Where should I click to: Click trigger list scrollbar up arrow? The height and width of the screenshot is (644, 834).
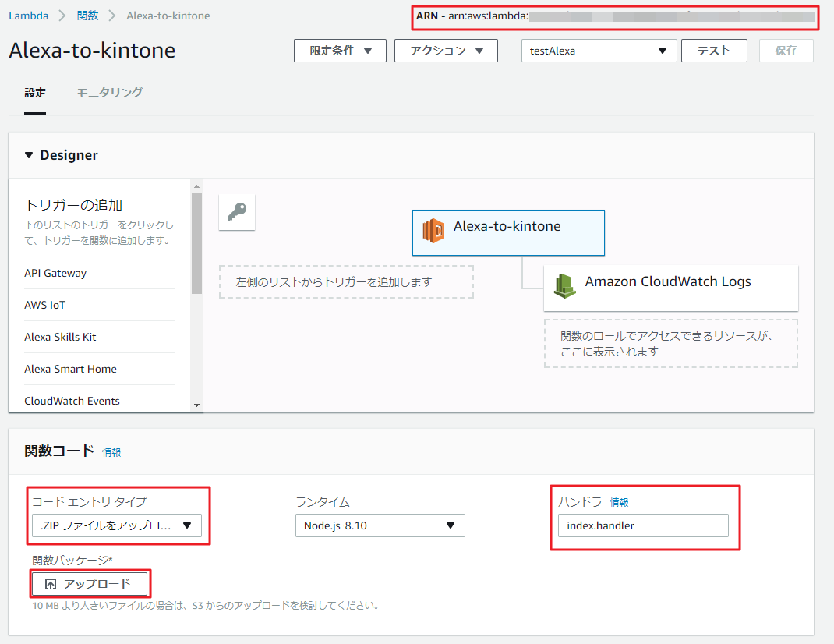click(x=196, y=186)
